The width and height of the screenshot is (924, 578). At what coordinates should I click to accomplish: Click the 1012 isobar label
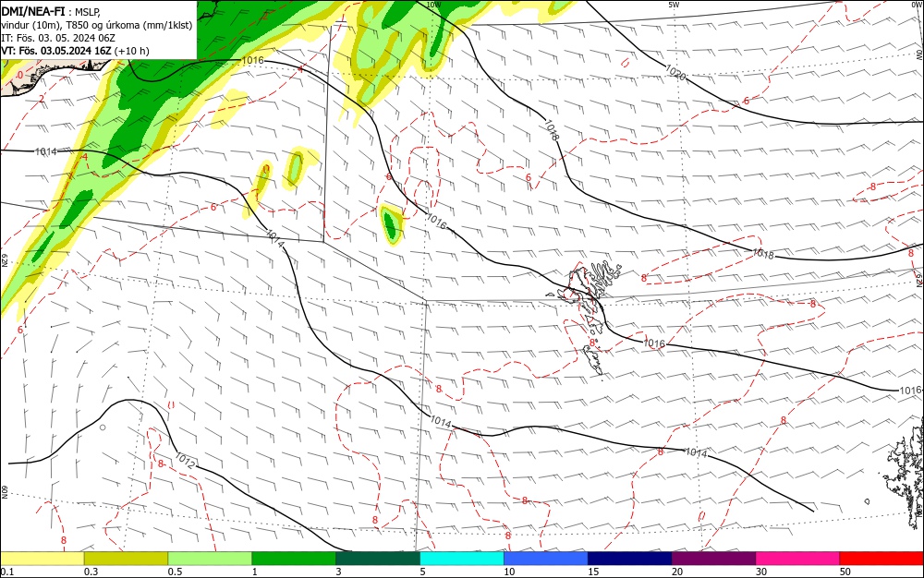tap(185, 461)
